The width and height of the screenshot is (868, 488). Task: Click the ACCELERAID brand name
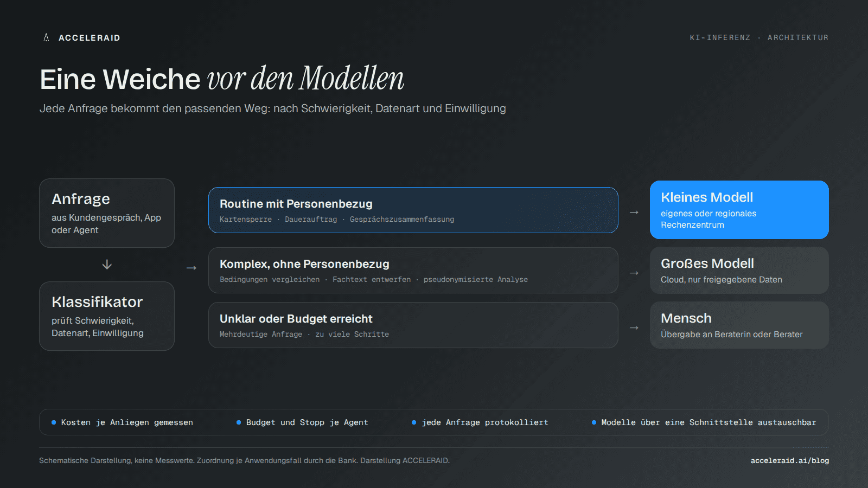[90, 38]
